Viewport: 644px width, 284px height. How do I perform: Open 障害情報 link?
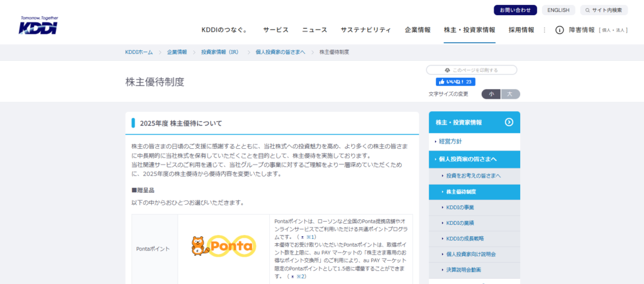click(582, 30)
